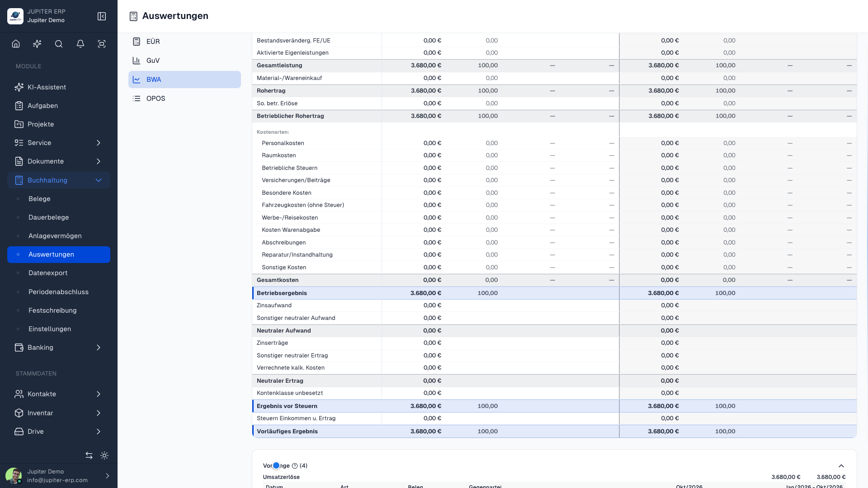
Task: Expand the Service submenu
Action: [x=98, y=143]
